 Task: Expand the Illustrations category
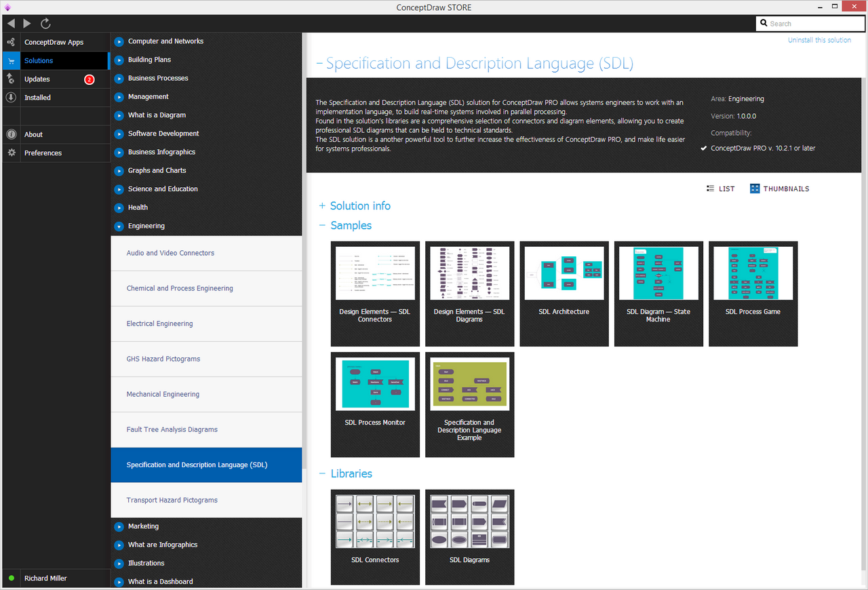click(x=119, y=563)
